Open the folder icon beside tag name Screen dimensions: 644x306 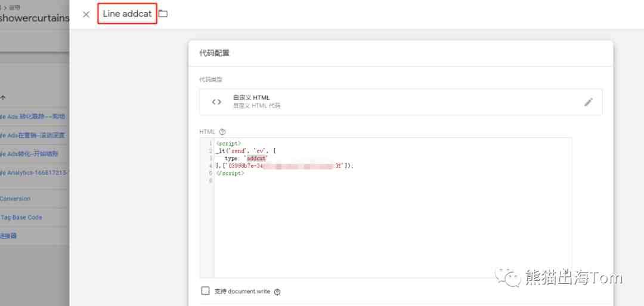tap(163, 14)
